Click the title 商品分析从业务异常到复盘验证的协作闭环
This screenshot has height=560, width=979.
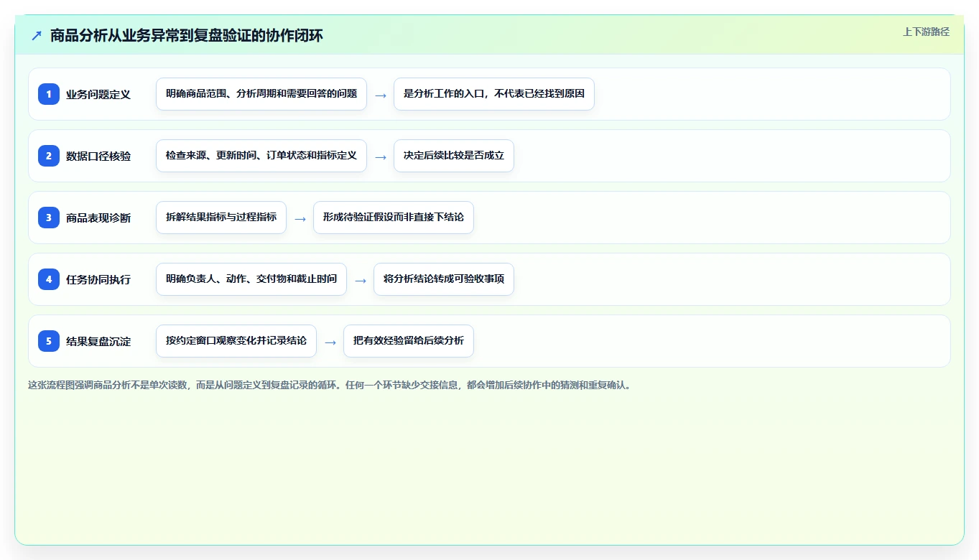187,36
